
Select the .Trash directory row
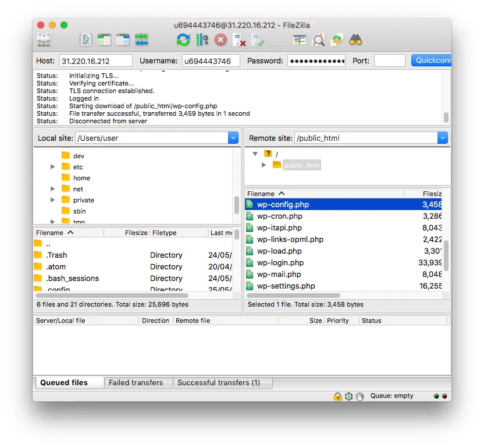pyautogui.click(x=133, y=255)
